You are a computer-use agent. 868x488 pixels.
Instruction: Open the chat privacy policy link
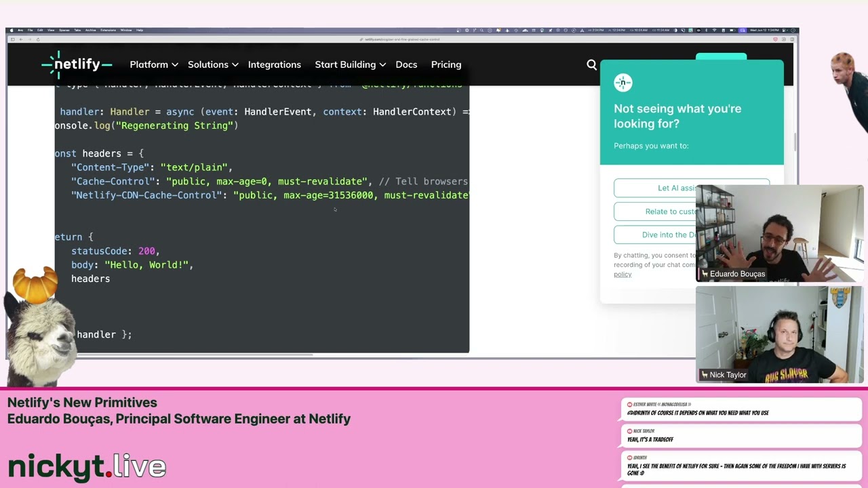(623, 274)
